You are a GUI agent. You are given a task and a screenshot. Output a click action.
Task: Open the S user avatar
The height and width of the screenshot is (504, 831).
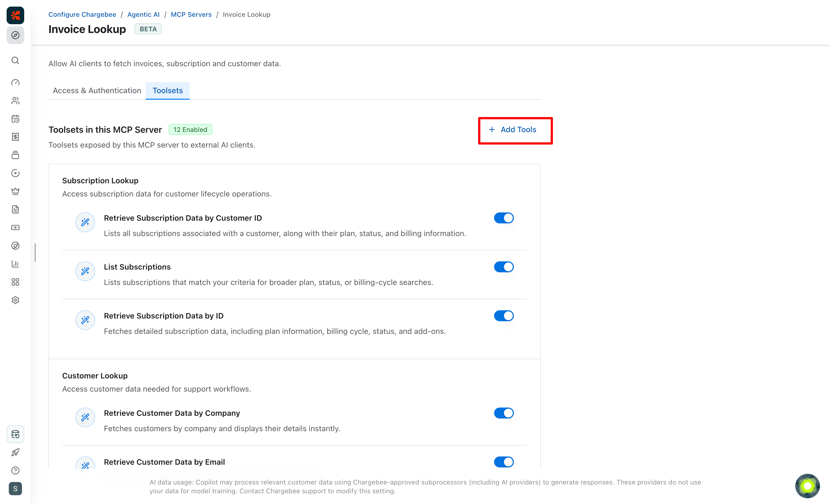tap(15, 489)
